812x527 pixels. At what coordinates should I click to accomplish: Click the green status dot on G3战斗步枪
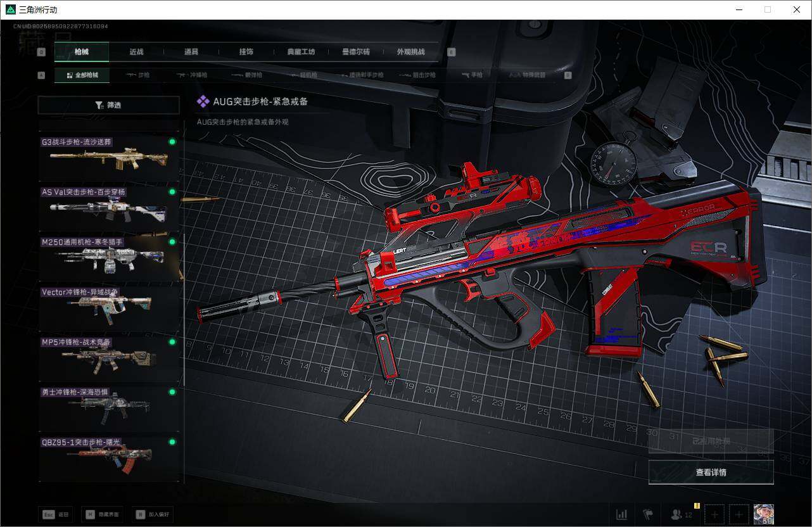point(172,142)
